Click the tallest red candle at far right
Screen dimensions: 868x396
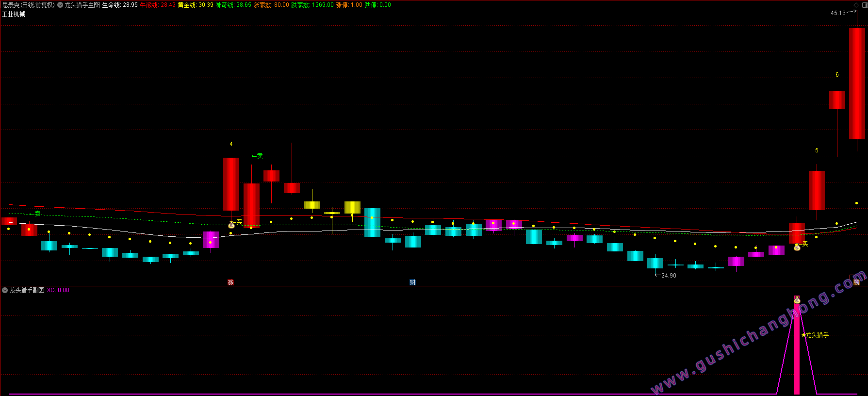pyautogui.click(x=857, y=83)
